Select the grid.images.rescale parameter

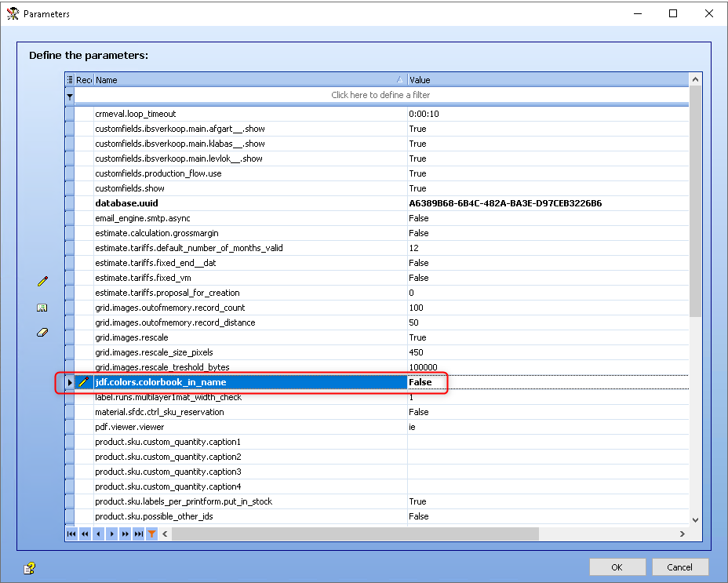pos(377,337)
